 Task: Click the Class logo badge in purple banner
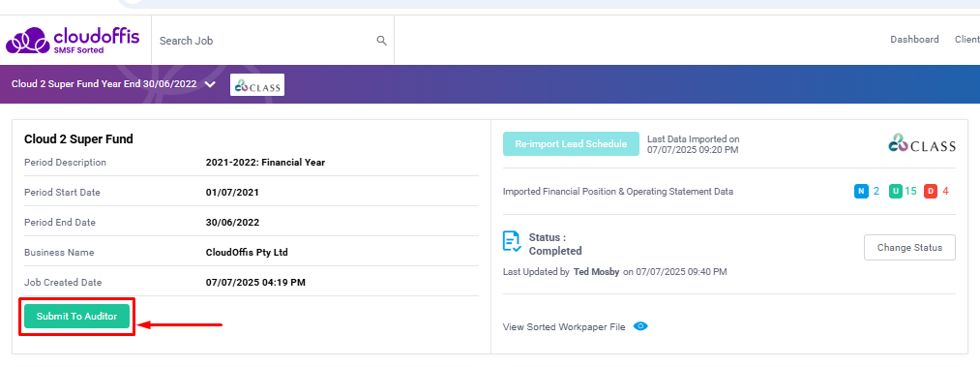257,85
